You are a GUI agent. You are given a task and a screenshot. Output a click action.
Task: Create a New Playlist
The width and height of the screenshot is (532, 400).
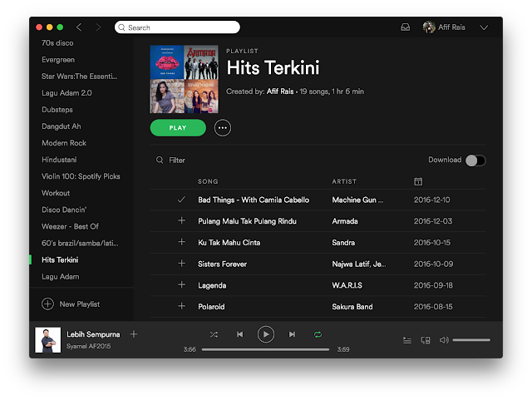(x=71, y=304)
